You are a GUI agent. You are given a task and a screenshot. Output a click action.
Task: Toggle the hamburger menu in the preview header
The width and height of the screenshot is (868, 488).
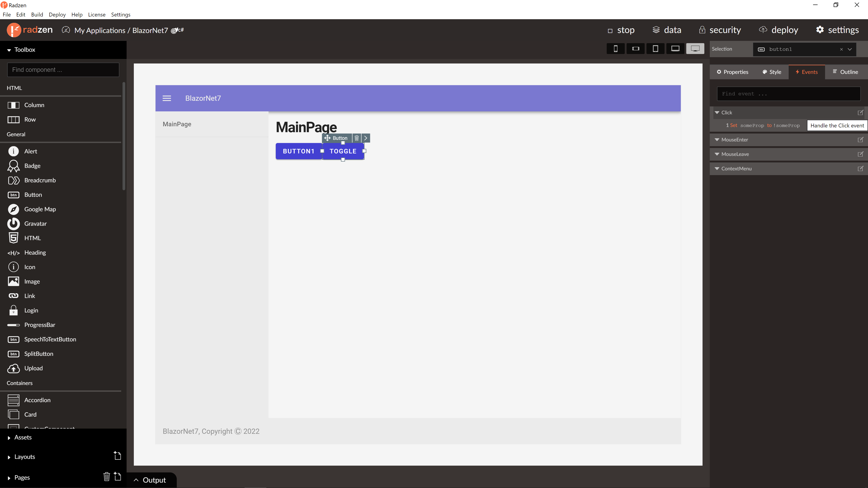pos(167,98)
